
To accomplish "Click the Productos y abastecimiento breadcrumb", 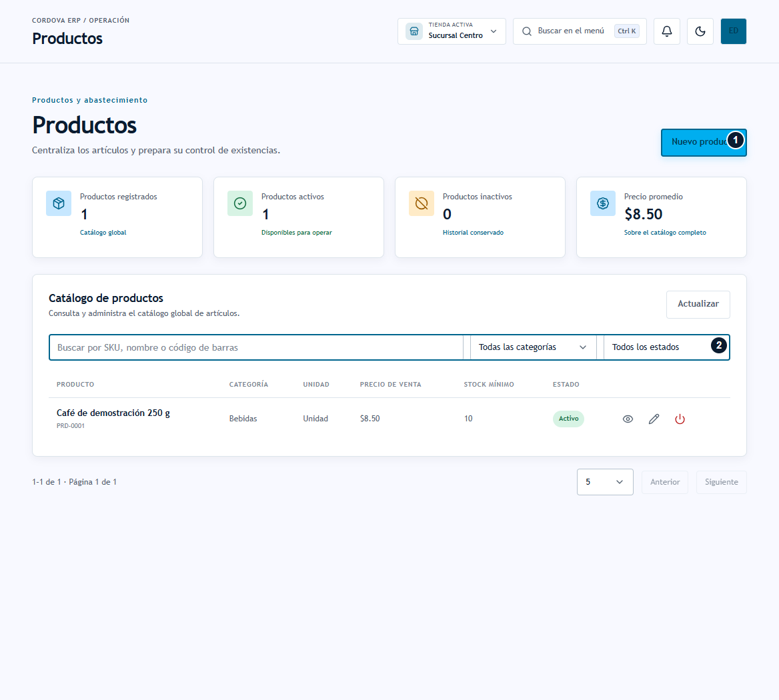I will tap(90, 100).
